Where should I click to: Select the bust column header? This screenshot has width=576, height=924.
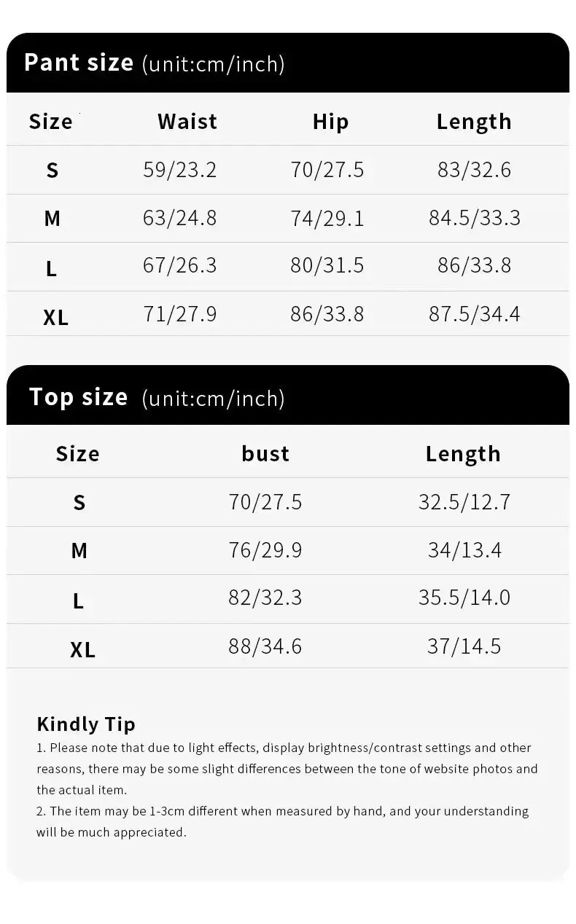click(x=265, y=453)
